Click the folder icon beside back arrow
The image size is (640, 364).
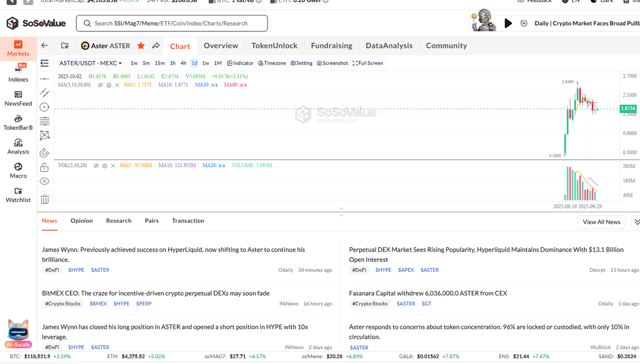tap(65, 46)
